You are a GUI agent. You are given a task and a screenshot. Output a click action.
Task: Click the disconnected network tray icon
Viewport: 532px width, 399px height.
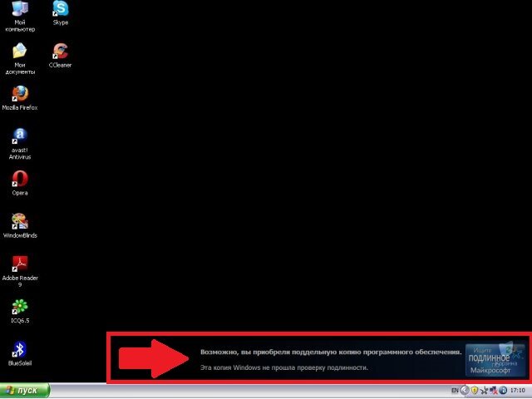pyautogui.click(x=494, y=391)
